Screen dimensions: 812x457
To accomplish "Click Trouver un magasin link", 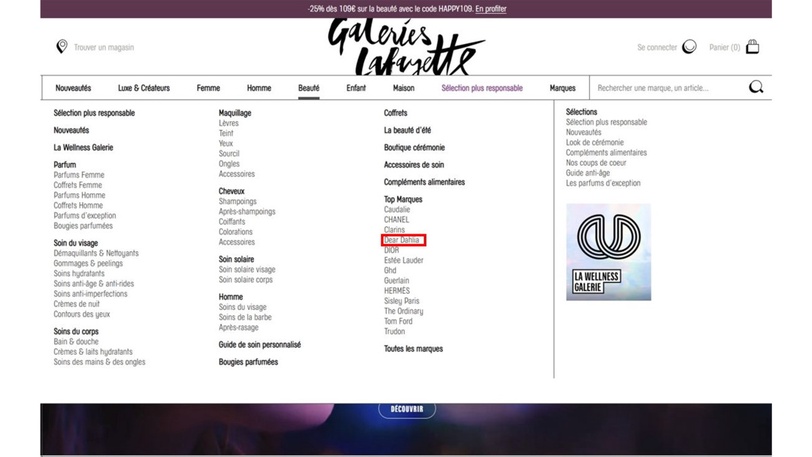I will point(104,47).
